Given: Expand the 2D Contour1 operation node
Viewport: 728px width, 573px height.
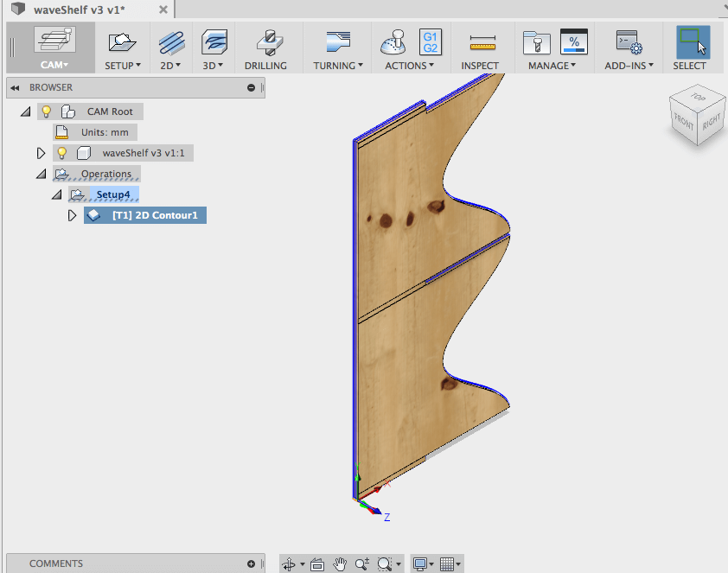Looking at the screenshot, I should click(72, 215).
